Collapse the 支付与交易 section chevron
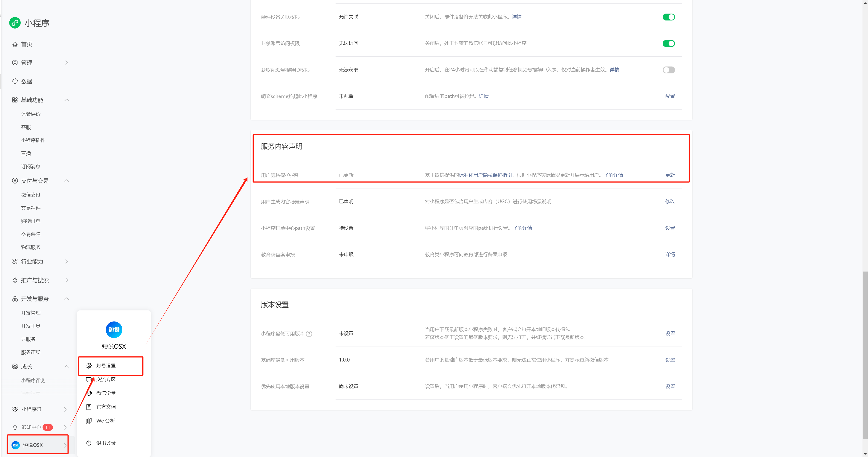The width and height of the screenshot is (868, 457). click(67, 181)
